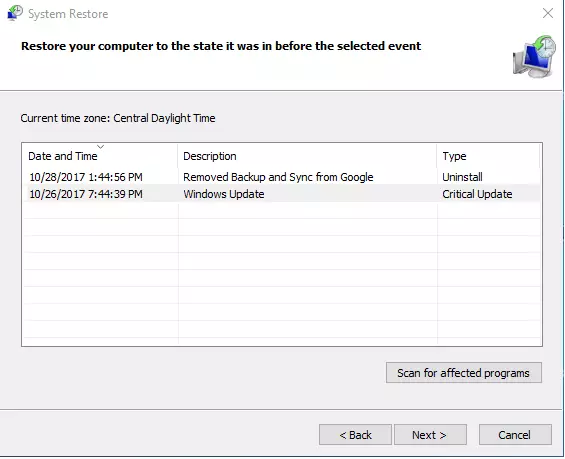The width and height of the screenshot is (565, 459).
Task: Cancel the System Restore wizard
Action: (515, 435)
